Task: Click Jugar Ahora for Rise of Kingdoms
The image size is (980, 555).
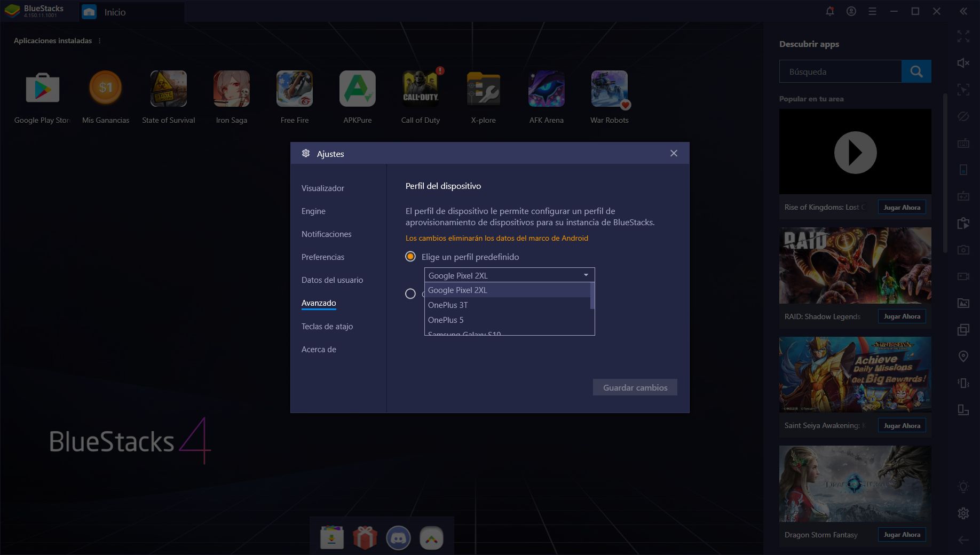Action: 902,207
